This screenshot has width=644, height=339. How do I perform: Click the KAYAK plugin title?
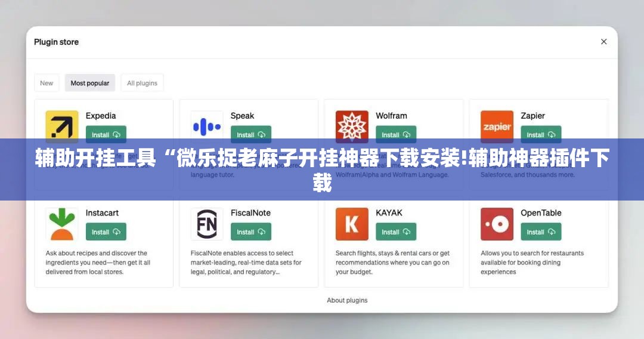click(x=389, y=213)
